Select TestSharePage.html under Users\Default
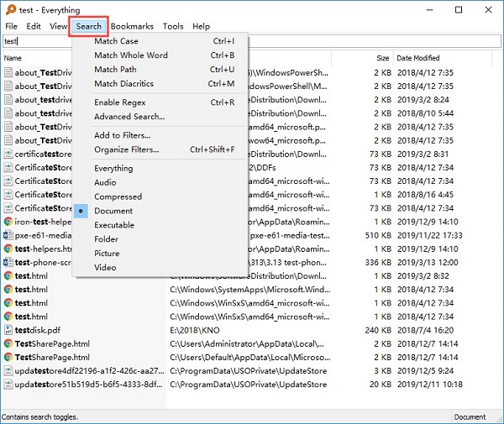Screen dimensions: 504x424 tap(52, 357)
